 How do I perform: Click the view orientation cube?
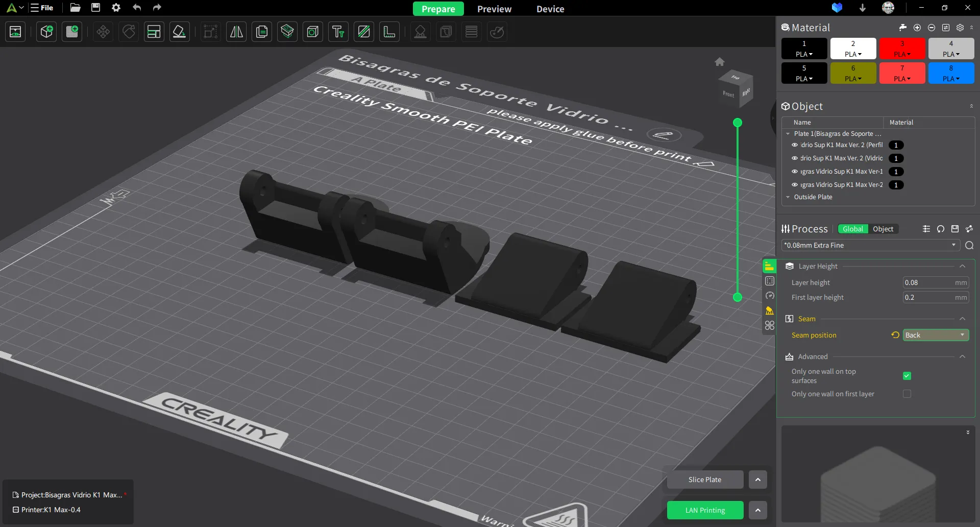click(736, 88)
